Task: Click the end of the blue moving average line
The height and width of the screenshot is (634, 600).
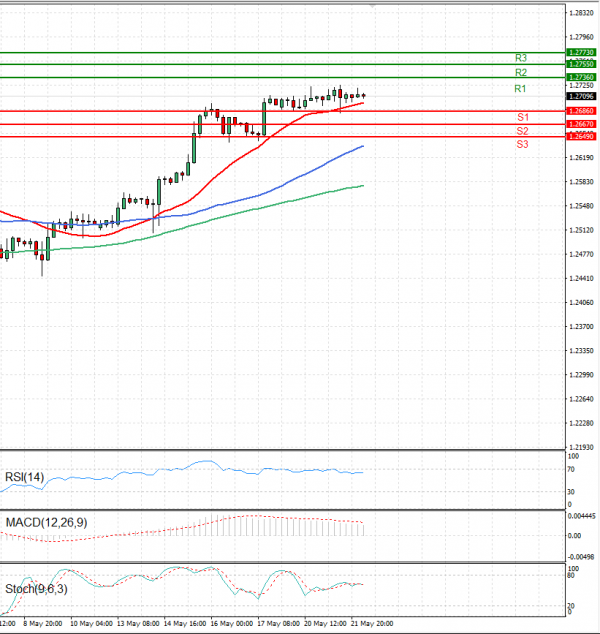Action: click(363, 146)
